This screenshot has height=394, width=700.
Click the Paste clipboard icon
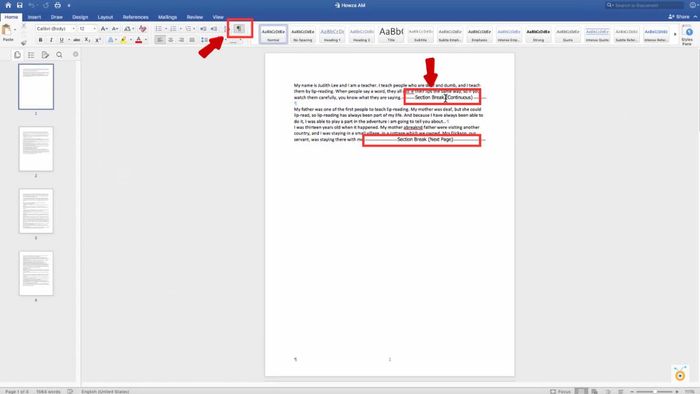(7, 30)
